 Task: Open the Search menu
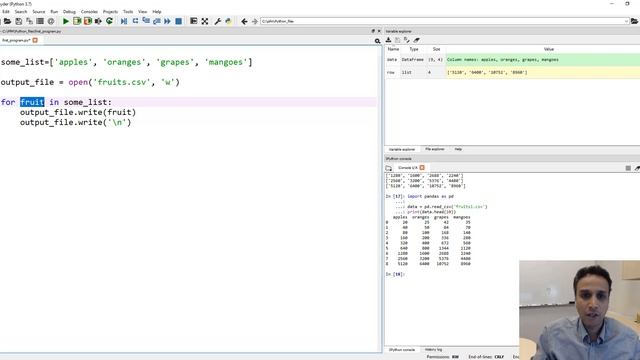20,11
